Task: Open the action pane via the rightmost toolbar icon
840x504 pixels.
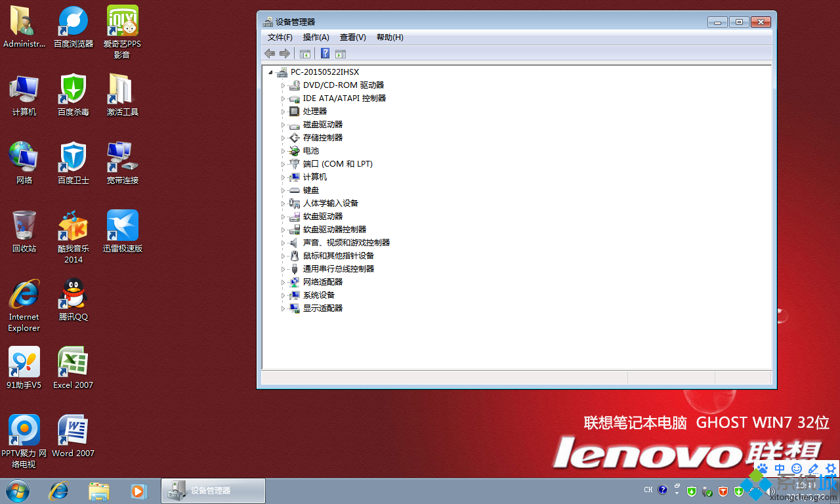Action: [340, 53]
